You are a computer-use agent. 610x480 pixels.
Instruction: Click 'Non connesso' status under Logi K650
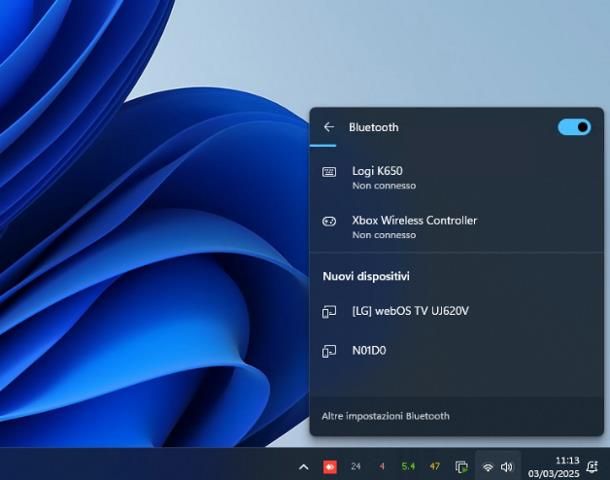coord(384,186)
